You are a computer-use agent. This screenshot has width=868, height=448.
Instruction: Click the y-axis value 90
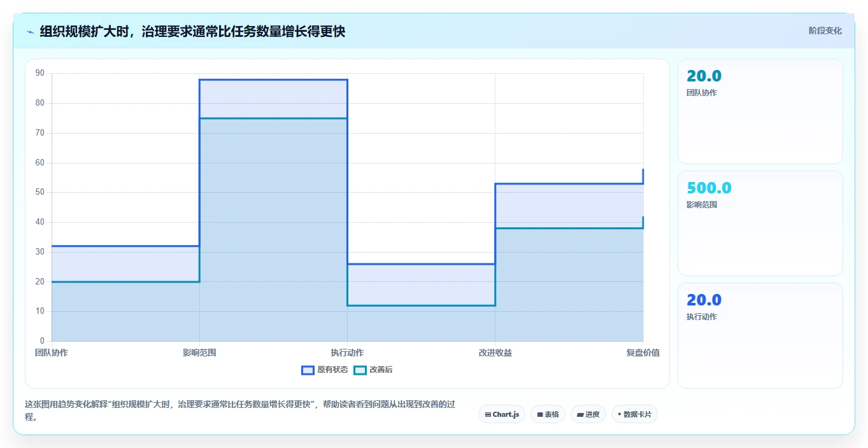click(40, 73)
